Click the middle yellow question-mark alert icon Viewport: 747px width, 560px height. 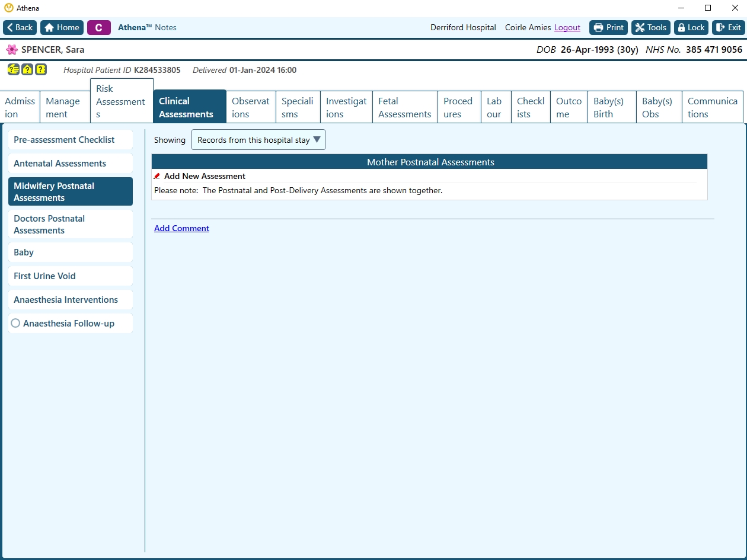click(27, 69)
